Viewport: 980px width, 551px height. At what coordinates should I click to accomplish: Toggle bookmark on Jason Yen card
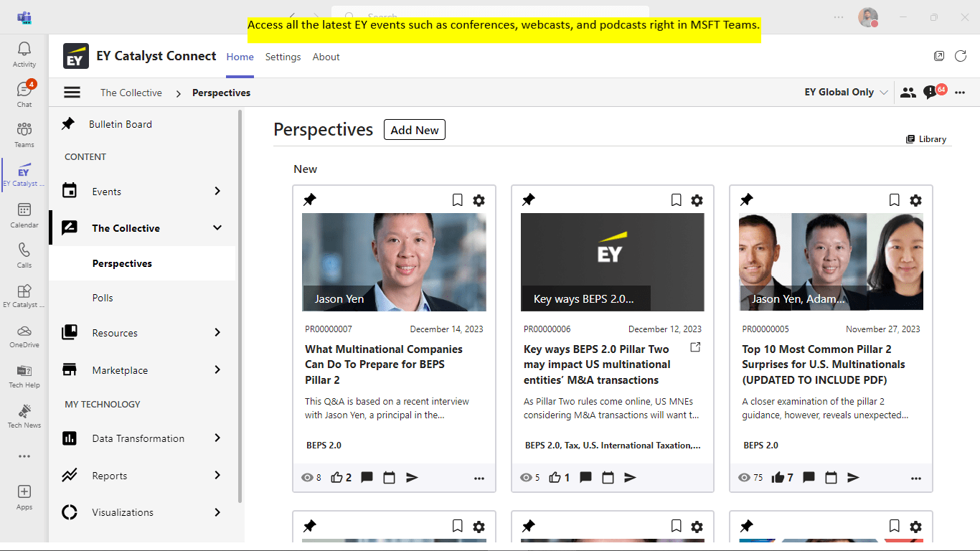[x=457, y=200]
